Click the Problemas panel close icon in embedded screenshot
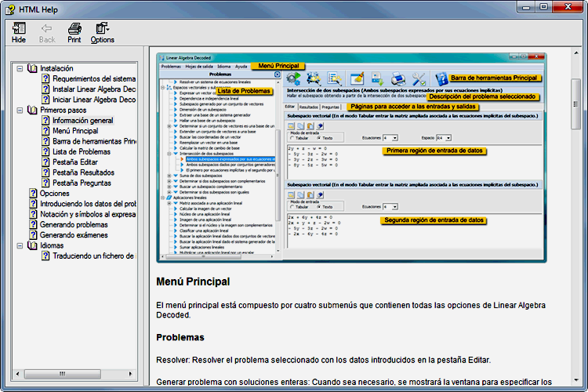Screen dimensions: 588x392 [x=277, y=74]
